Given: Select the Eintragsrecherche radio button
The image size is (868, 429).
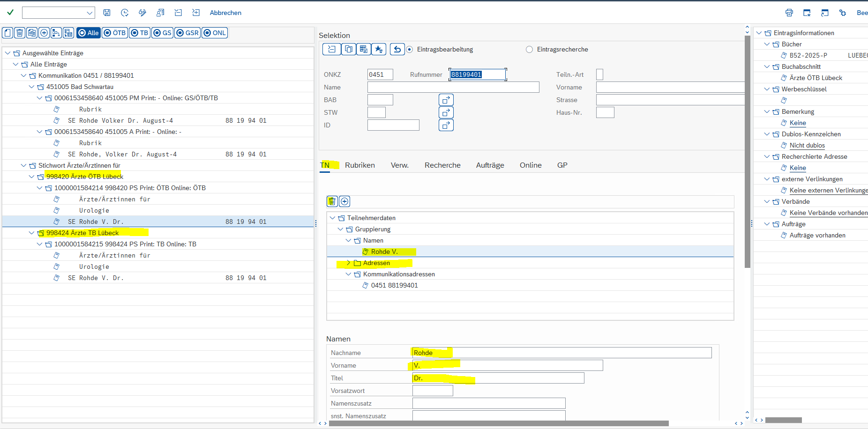Looking at the screenshot, I should [529, 49].
